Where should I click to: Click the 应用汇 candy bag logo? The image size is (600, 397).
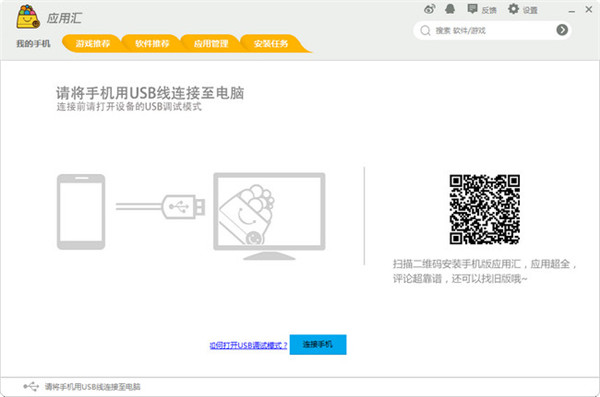[28, 17]
